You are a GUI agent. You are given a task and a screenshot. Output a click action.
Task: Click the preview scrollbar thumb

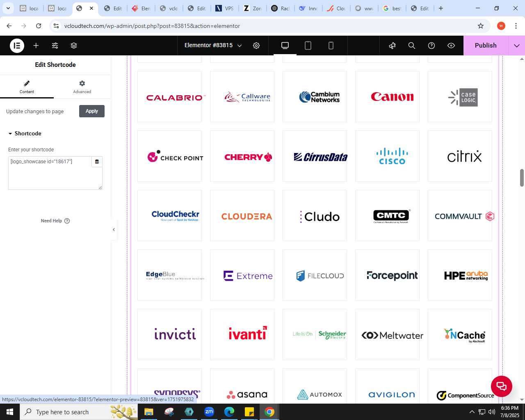(522, 178)
